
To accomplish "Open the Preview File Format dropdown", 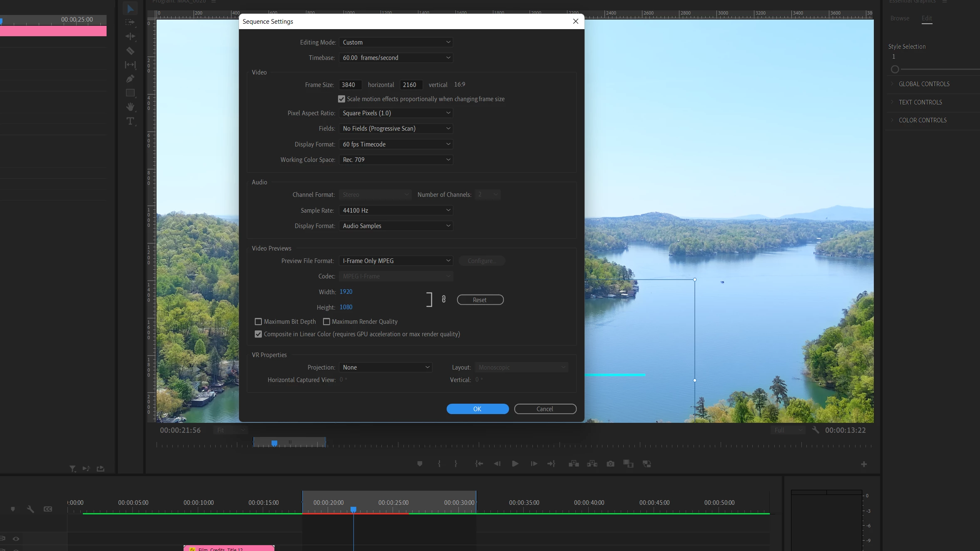I will (x=395, y=261).
